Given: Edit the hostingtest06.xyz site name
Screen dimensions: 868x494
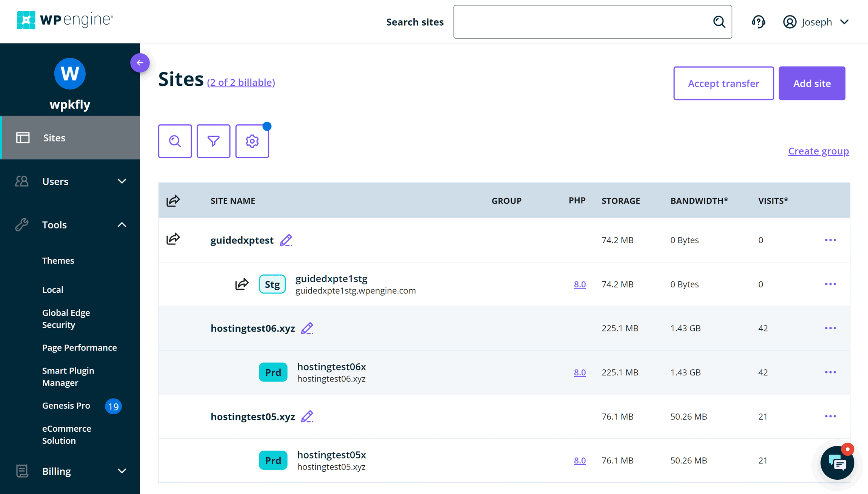Looking at the screenshot, I should click(307, 328).
